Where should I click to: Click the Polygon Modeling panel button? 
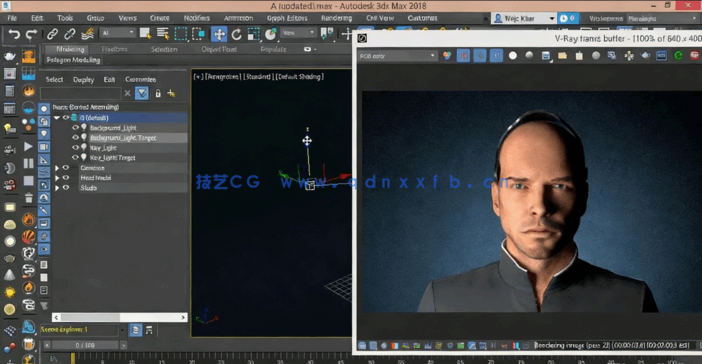point(73,60)
